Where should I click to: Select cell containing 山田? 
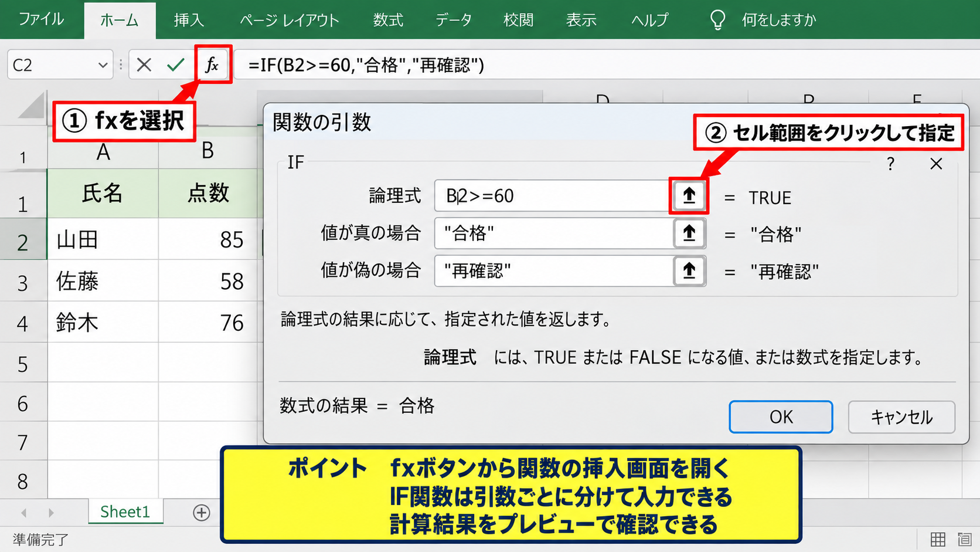pyautogui.click(x=103, y=239)
